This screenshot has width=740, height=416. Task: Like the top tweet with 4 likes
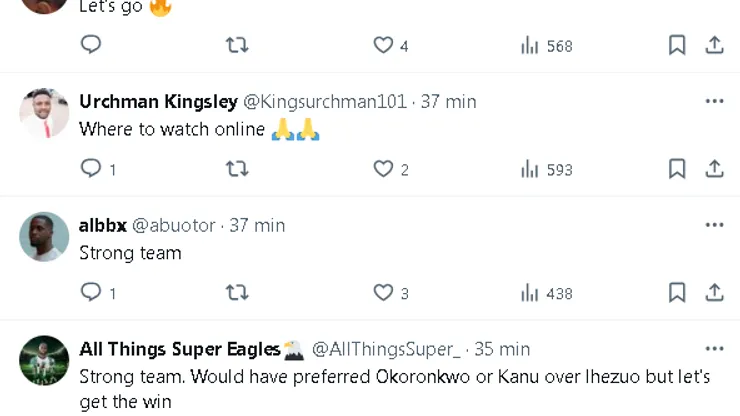pos(383,45)
